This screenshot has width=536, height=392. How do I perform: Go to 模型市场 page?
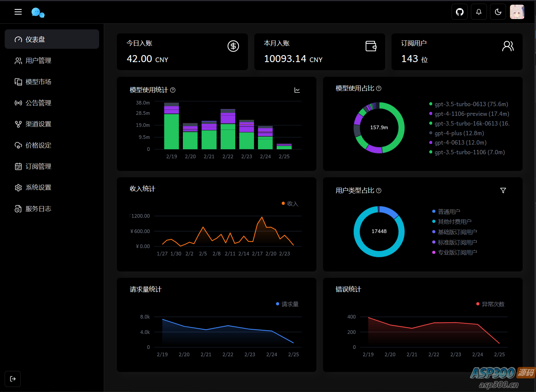click(x=38, y=82)
